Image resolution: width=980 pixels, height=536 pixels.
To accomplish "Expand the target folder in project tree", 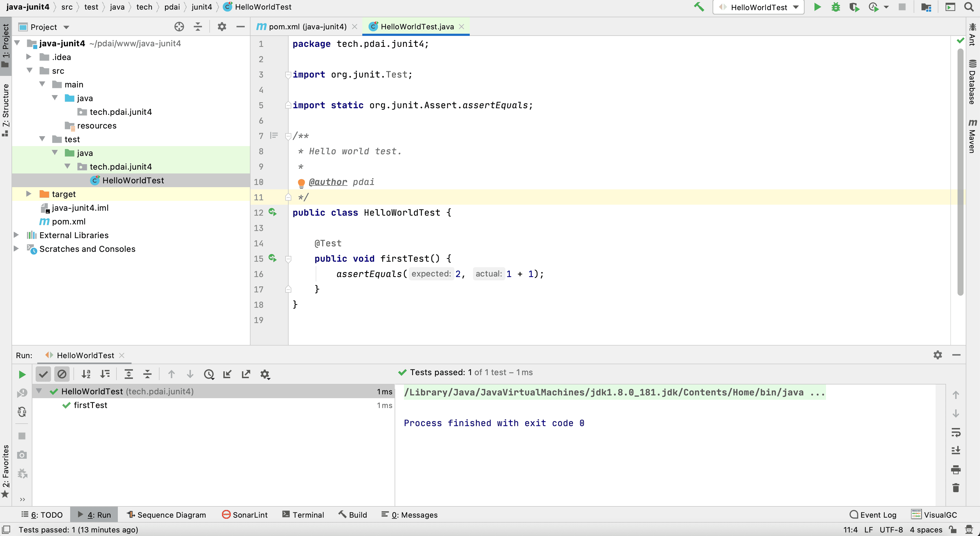I will point(29,194).
